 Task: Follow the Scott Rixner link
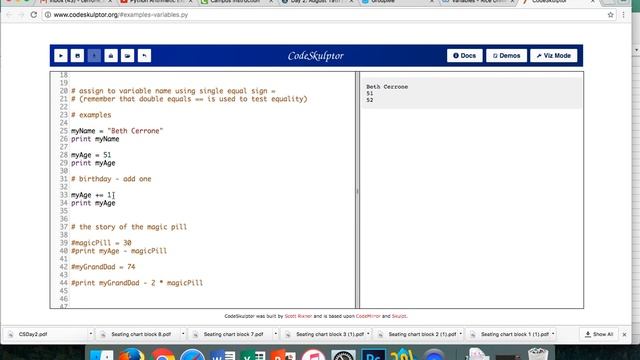(298, 316)
